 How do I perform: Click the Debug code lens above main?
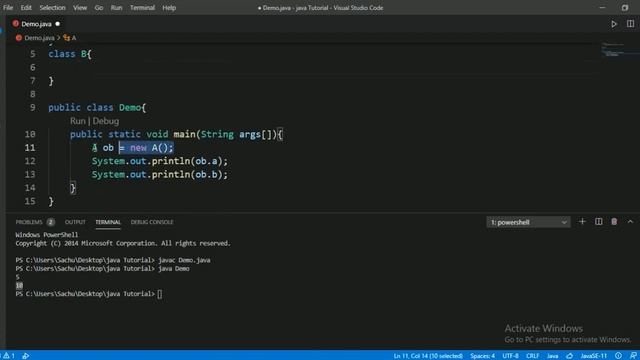(106, 121)
